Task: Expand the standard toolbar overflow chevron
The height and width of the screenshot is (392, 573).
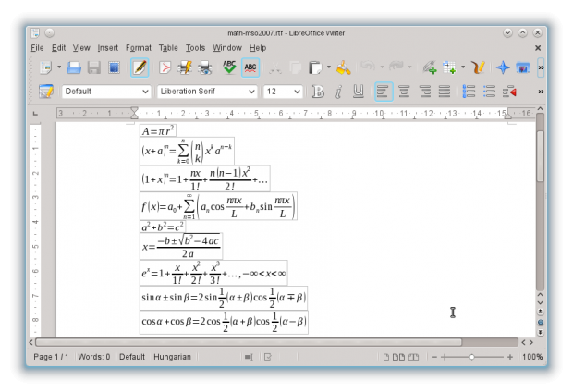Action: point(541,67)
